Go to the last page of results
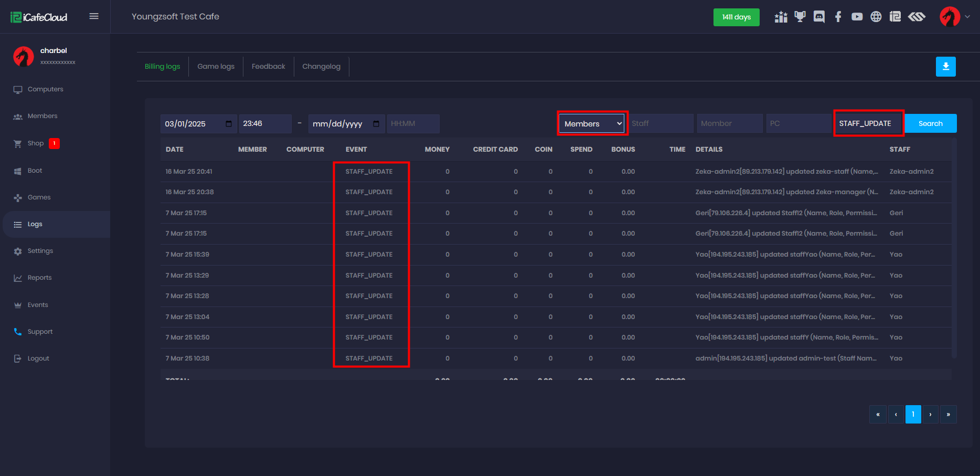Screen dimensions: 980x476 pos(948,415)
